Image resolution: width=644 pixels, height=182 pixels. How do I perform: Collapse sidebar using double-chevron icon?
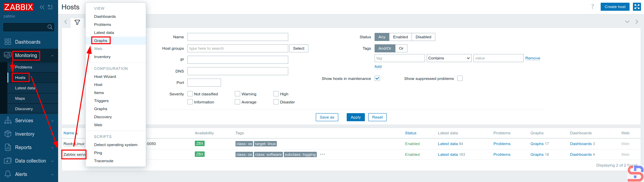[42, 7]
